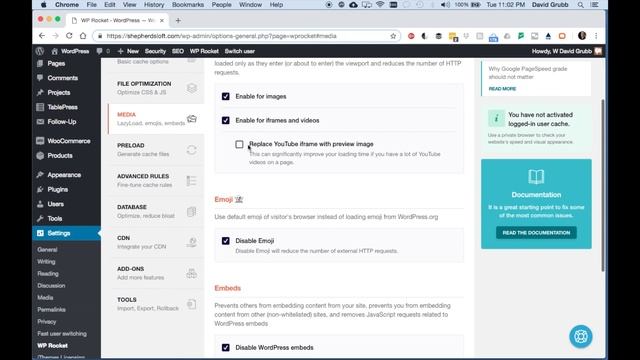Image resolution: width=640 pixels, height=360 pixels.
Task: Toggle Enable for iframes and videos
Action: (x=226, y=120)
